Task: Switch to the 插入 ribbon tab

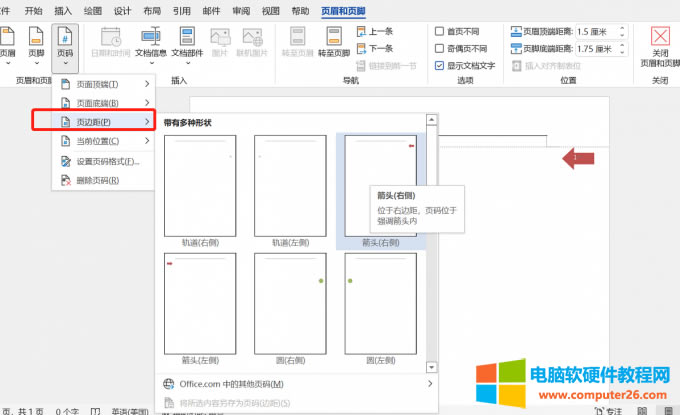Action: [63, 10]
